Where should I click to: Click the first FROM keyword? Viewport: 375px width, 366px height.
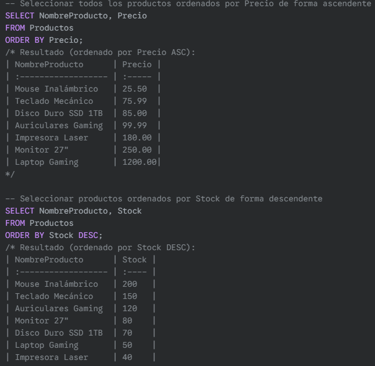click(x=15, y=28)
